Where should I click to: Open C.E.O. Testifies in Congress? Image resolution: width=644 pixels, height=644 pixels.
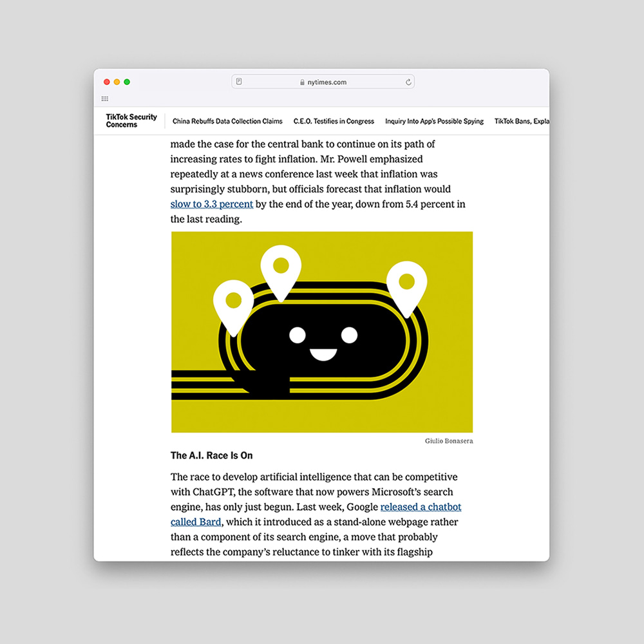pyautogui.click(x=334, y=121)
